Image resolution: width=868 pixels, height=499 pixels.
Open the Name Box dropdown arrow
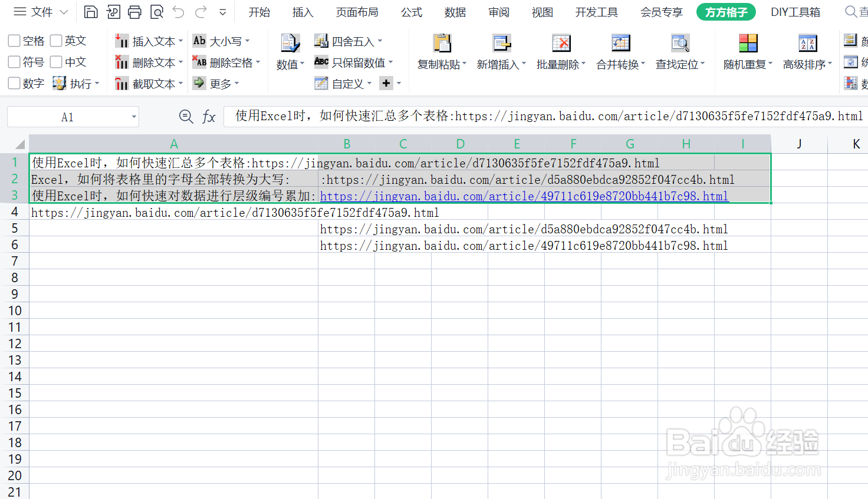pyautogui.click(x=134, y=117)
